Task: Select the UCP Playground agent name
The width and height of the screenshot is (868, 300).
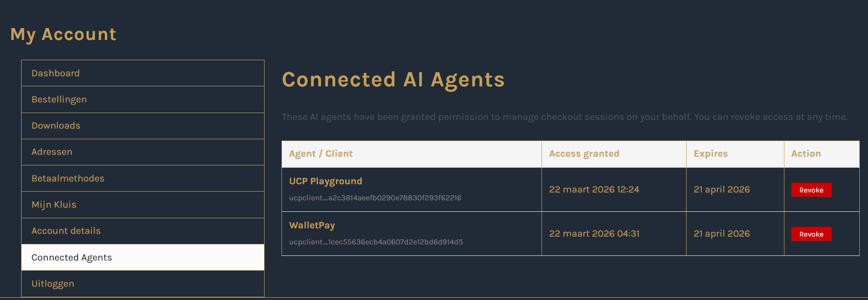Action: click(x=325, y=181)
